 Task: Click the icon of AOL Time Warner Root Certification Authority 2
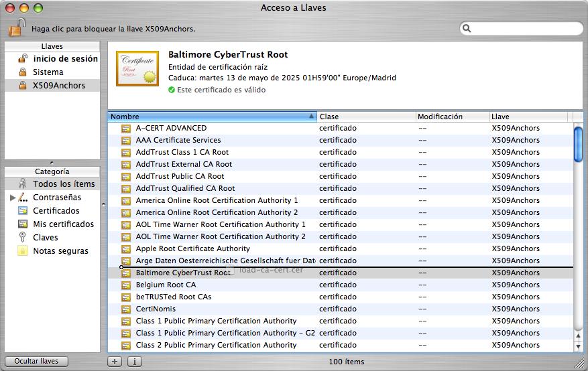coord(126,236)
